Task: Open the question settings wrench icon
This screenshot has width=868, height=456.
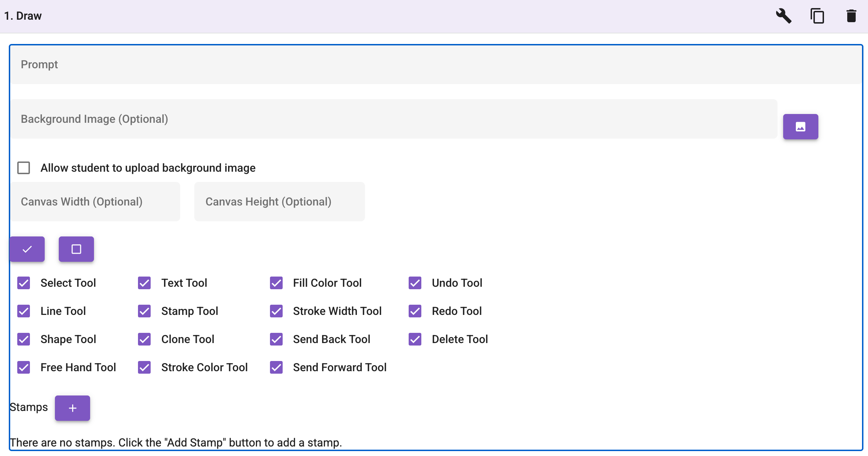Action: (x=783, y=16)
